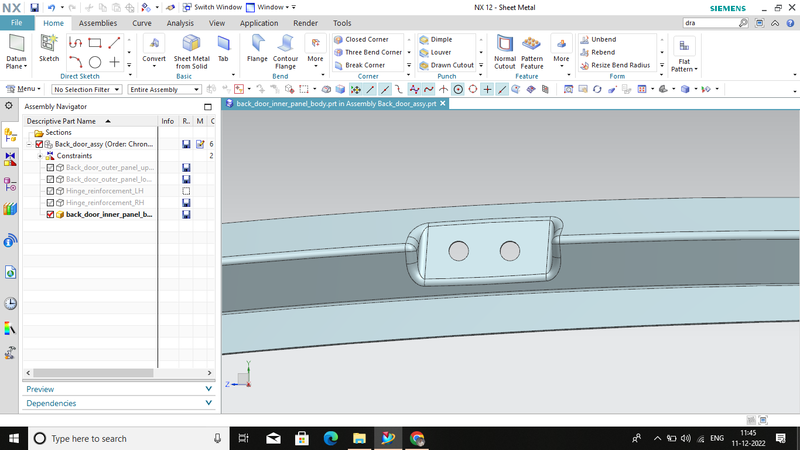Select the Contour Flange tool
800x450 pixels.
pyautogui.click(x=285, y=52)
